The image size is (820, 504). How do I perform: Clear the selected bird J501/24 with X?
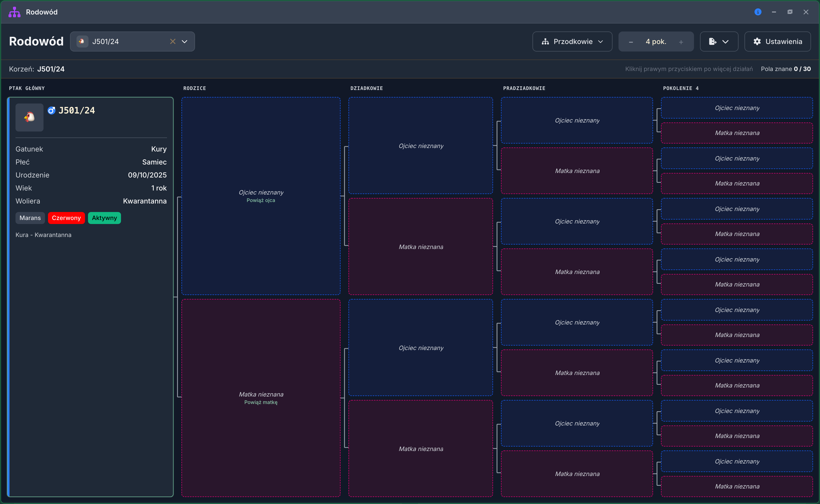173,42
